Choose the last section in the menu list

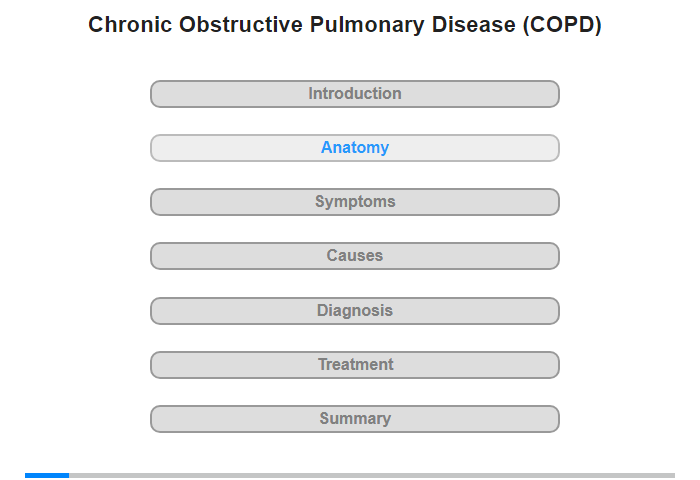pyautogui.click(x=355, y=419)
